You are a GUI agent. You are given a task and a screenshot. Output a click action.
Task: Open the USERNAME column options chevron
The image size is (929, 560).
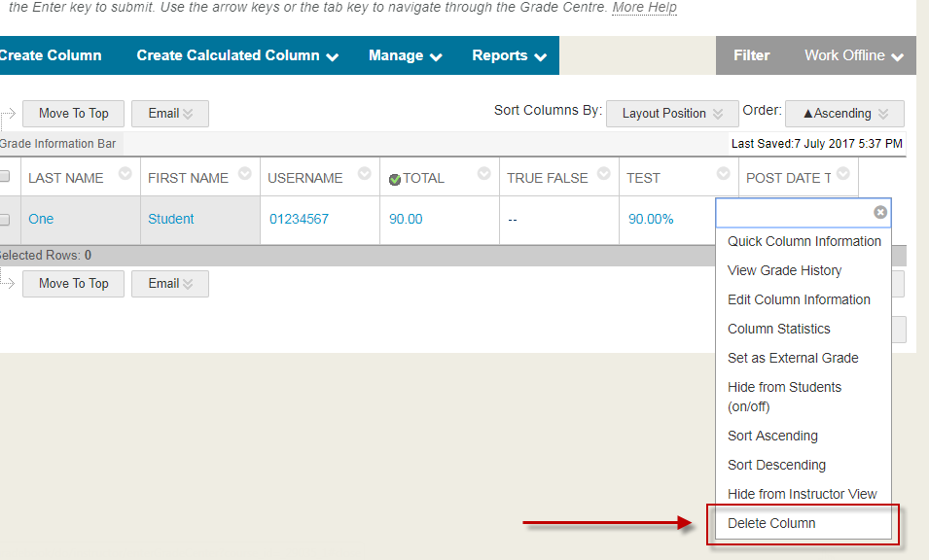point(364,174)
